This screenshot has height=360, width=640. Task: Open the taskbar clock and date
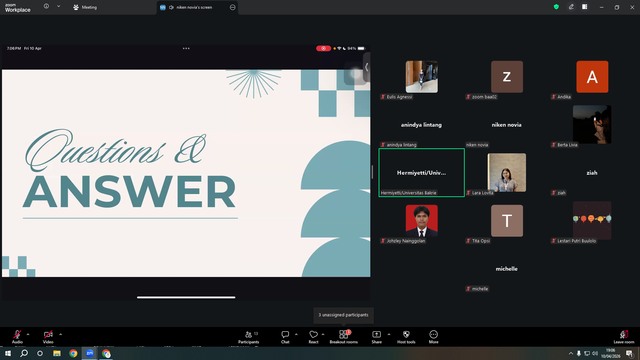click(611, 353)
